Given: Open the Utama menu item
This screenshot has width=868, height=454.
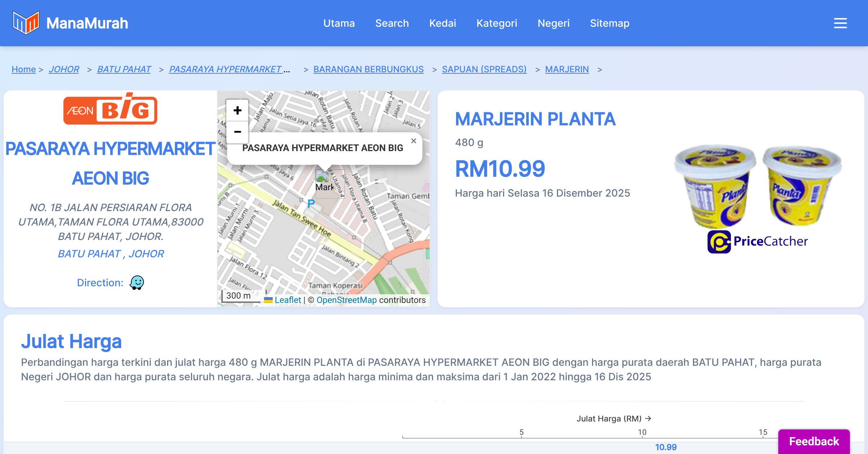Looking at the screenshot, I should [x=339, y=23].
